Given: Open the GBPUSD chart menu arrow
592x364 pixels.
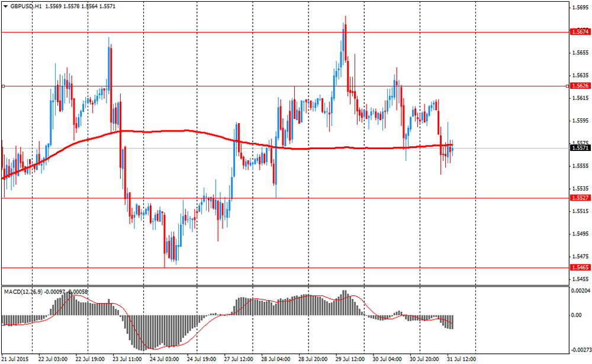Looking at the screenshot, I should 5,7.
